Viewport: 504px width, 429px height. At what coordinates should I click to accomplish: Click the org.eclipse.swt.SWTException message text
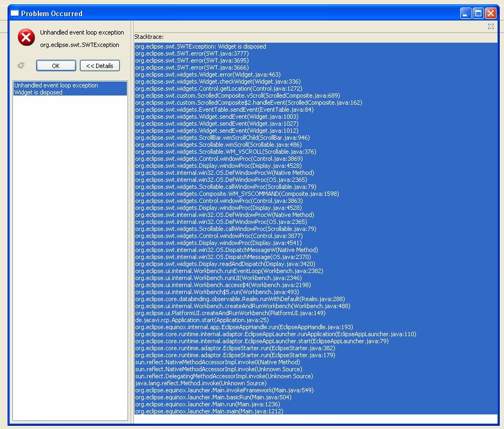click(79, 45)
